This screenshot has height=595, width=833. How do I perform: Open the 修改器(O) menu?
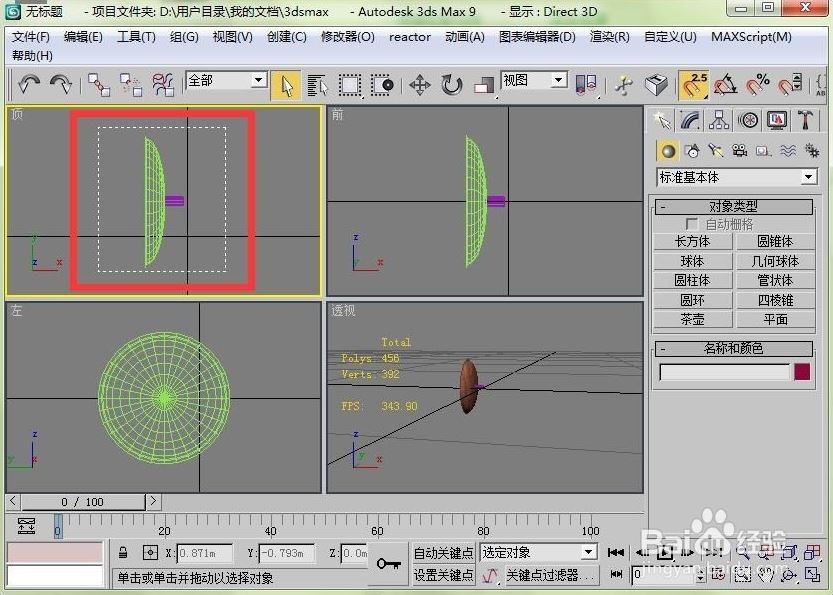pyautogui.click(x=347, y=37)
